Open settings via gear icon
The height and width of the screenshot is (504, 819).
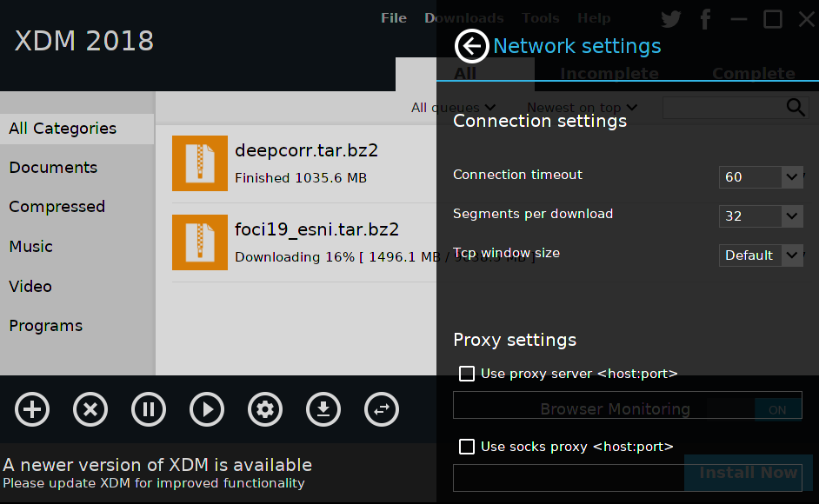point(265,409)
